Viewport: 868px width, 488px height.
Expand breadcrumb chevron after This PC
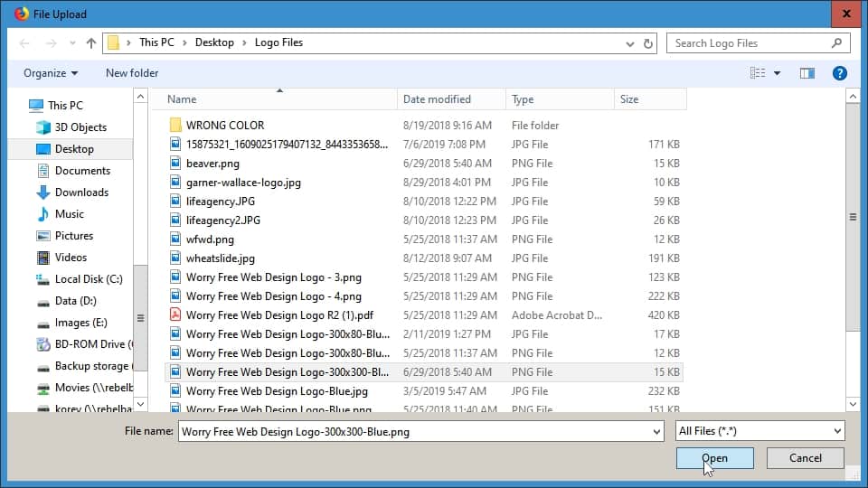click(184, 43)
